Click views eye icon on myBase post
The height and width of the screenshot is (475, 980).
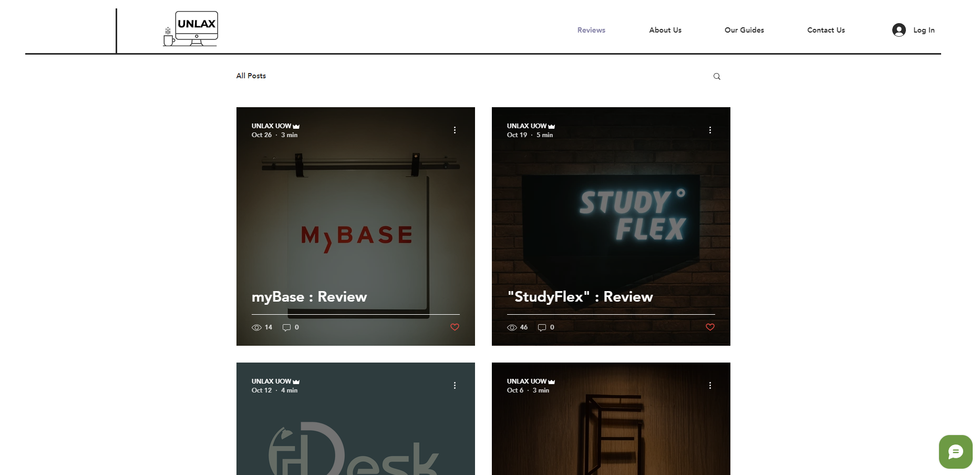(256, 327)
